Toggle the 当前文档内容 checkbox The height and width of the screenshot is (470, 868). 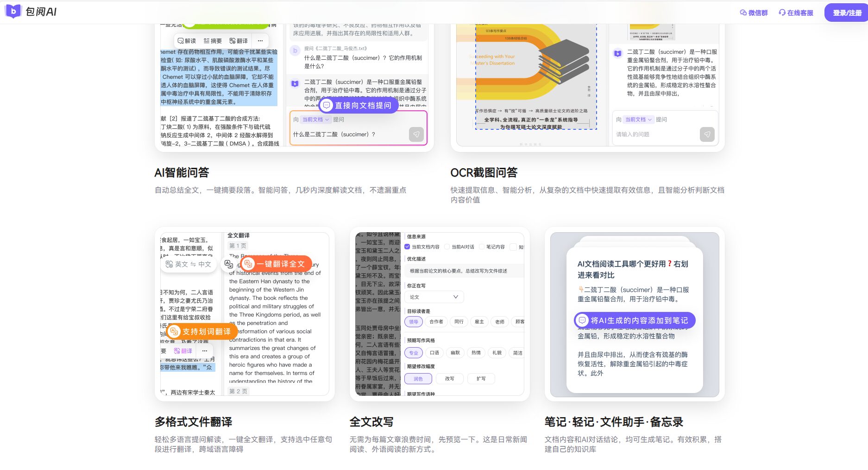click(407, 247)
